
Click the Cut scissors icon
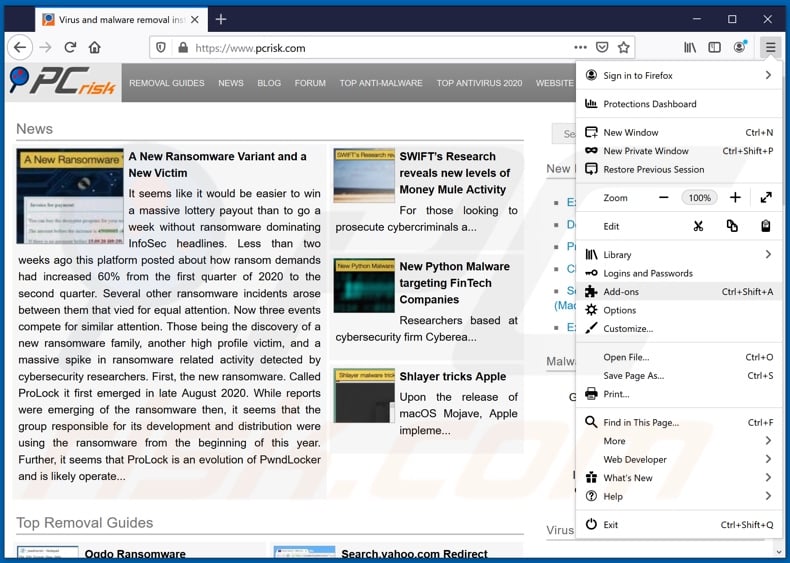(698, 226)
